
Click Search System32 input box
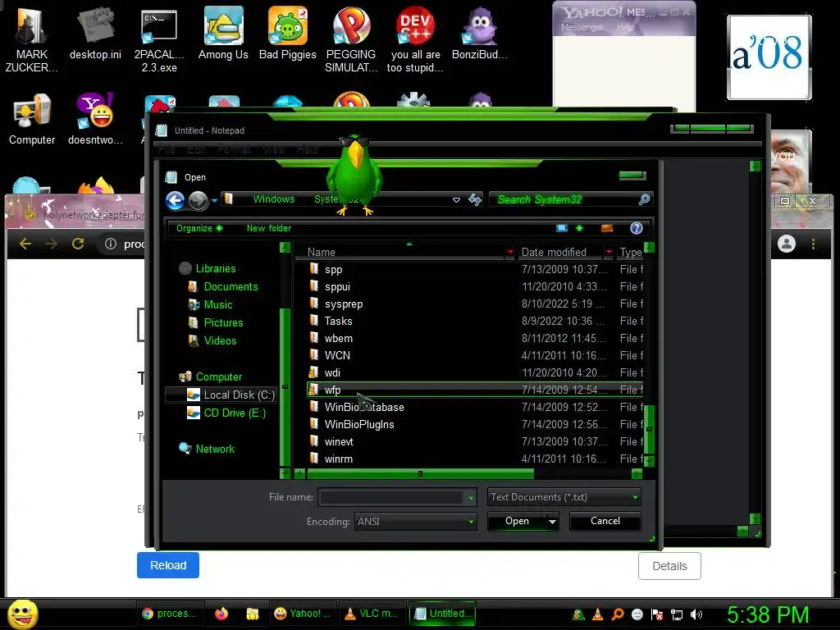[565, 199]
